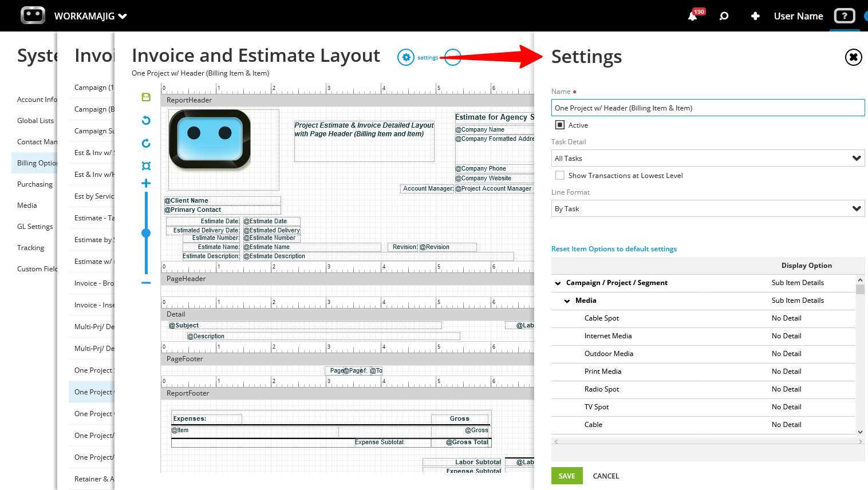Viewport: 868px width, 490px height.
Task: Click the Display Option column header
Action: tap(806, 266)
